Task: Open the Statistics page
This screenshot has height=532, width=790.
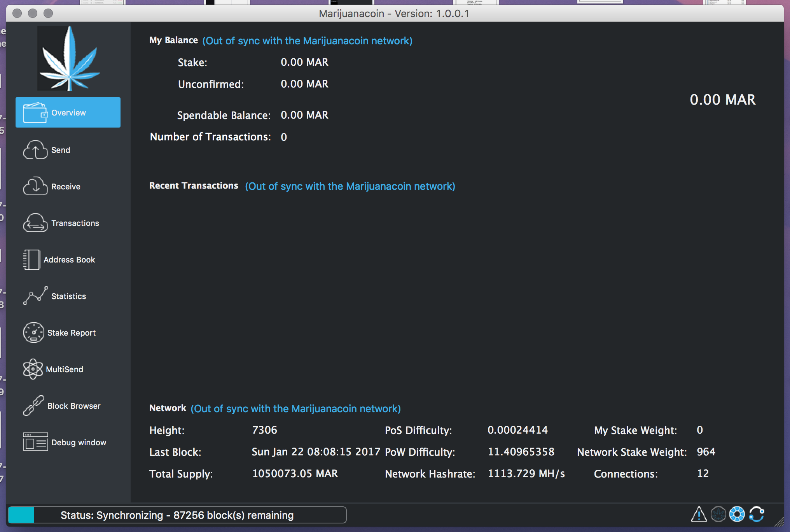Action: pos(68,296)
